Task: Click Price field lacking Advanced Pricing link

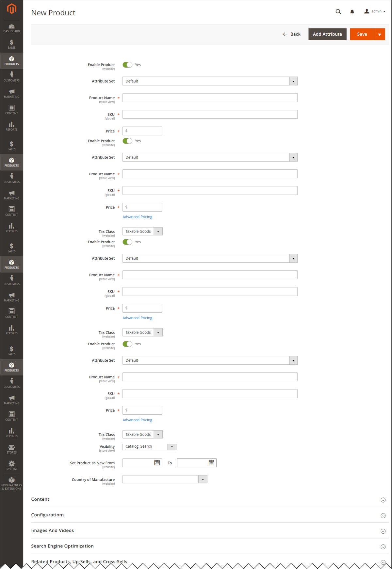Action: (142, 131)
